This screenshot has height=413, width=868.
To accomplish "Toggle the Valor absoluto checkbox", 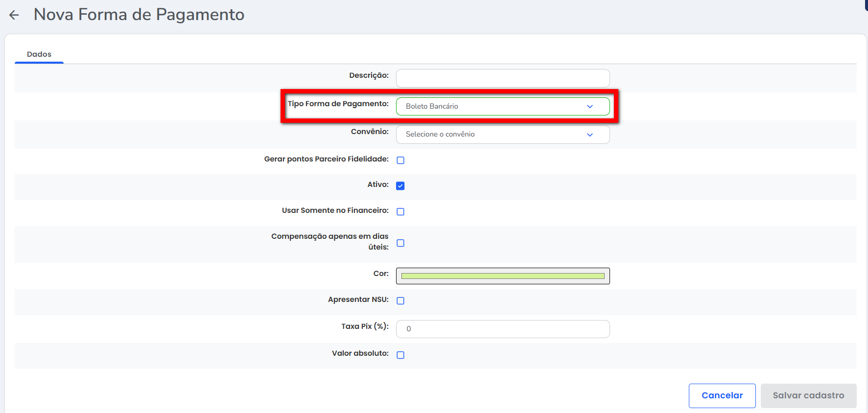I will tap(400, 355).
